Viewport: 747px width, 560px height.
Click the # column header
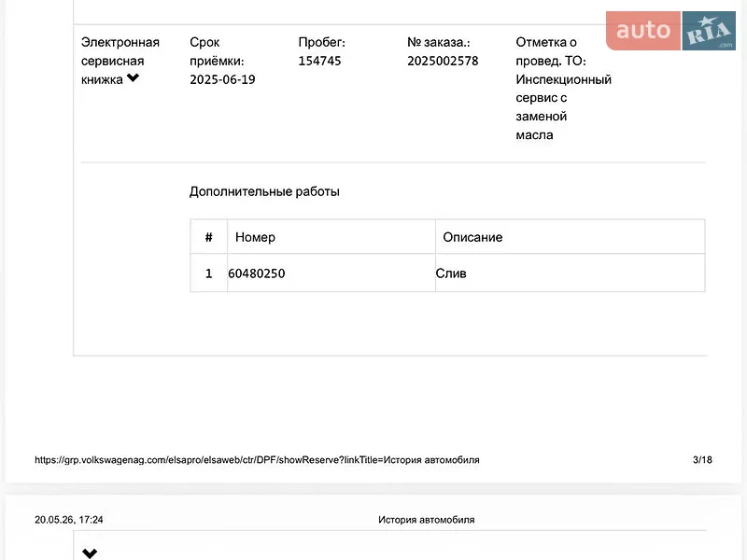click(208, 237)
